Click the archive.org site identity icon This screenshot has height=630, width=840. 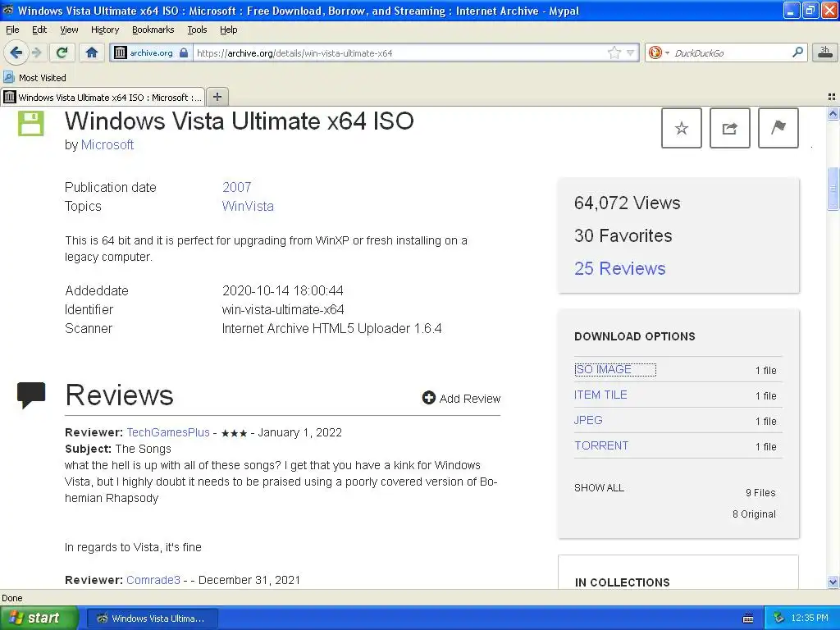(x=120, y=52)
